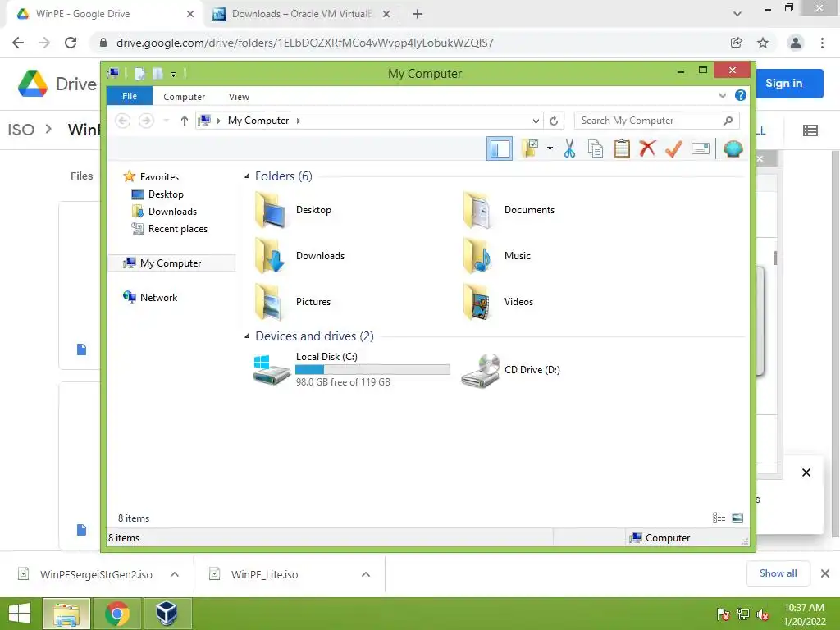Expand address bar history dropdown
Image resolution: width=840 pixels, height=630 pixels.
tap(535, 121)
